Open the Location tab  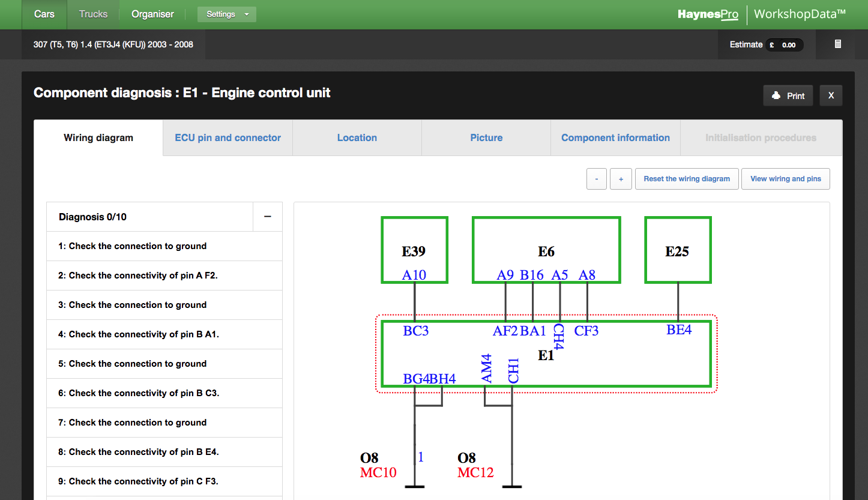357,137
